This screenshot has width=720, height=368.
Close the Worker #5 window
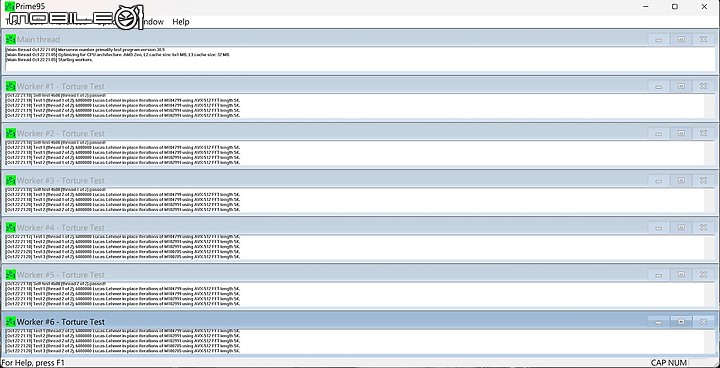point(703,275)
